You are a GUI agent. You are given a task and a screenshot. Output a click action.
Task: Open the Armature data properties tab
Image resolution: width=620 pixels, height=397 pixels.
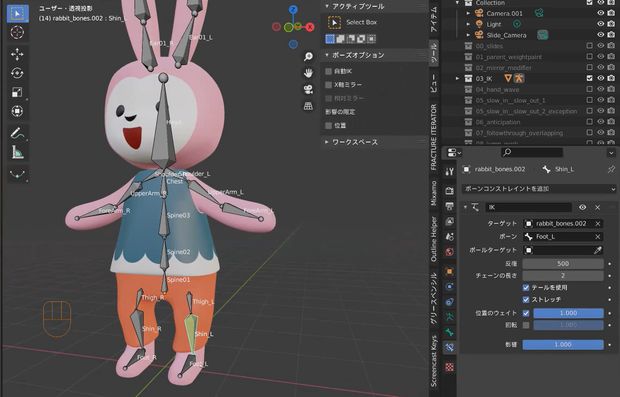tap(450, 317)
